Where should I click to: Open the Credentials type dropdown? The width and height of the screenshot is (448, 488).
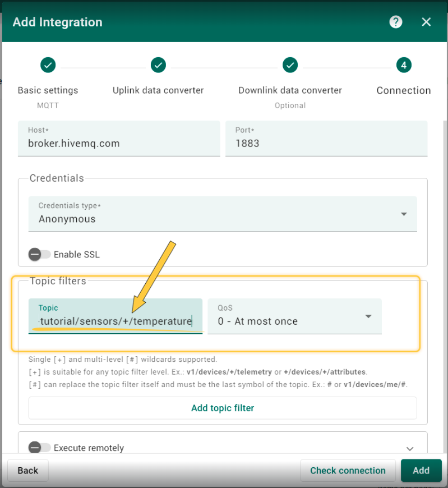223,214
